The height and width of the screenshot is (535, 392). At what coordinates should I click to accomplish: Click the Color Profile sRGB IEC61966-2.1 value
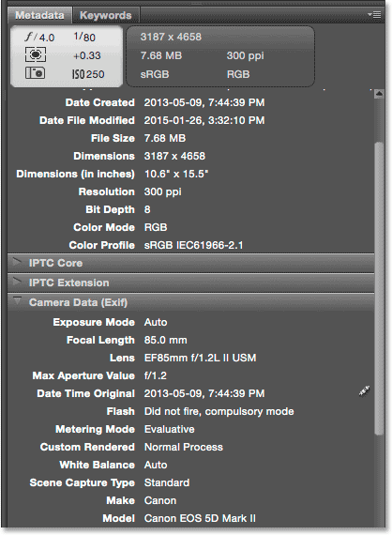tap(193, 245)
